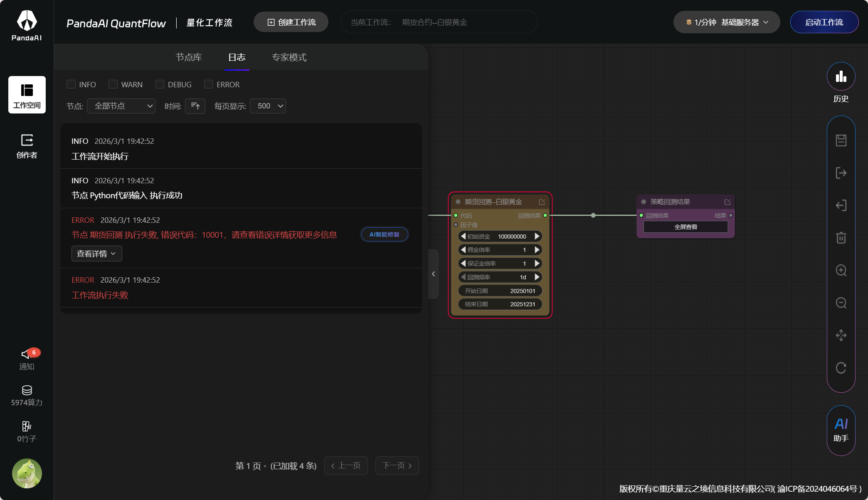Toggle the time sort order icon
This screenshot has height=500, width=868.
click(x=195, y=106)
